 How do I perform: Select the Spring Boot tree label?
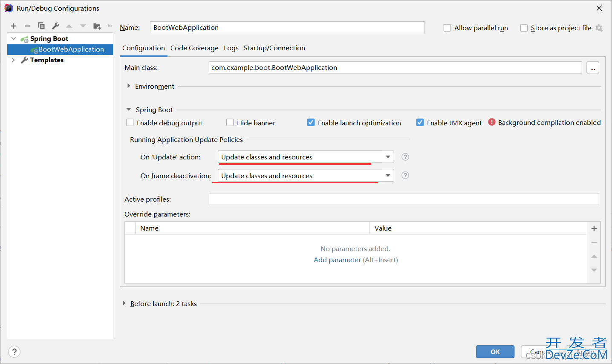49,39
